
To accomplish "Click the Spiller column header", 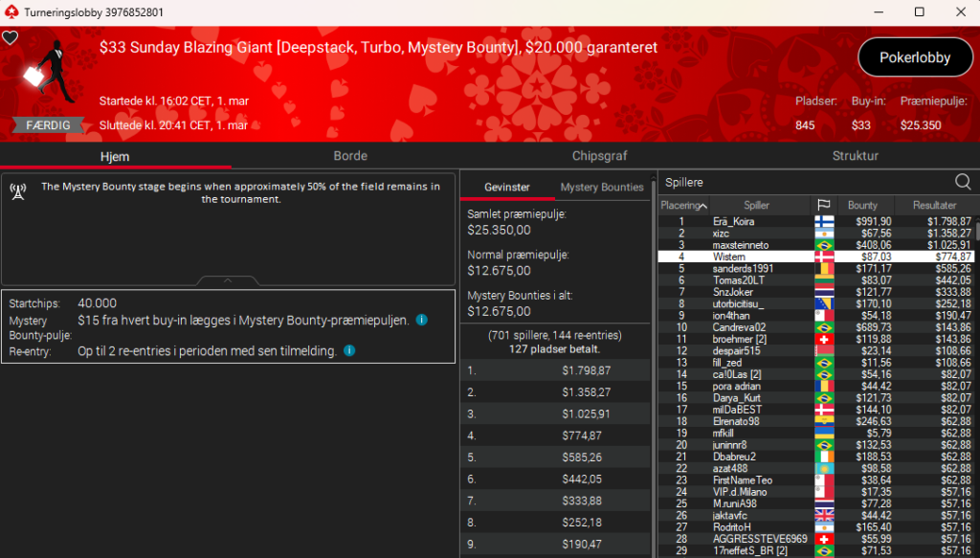I will click(x=756, y=206).
